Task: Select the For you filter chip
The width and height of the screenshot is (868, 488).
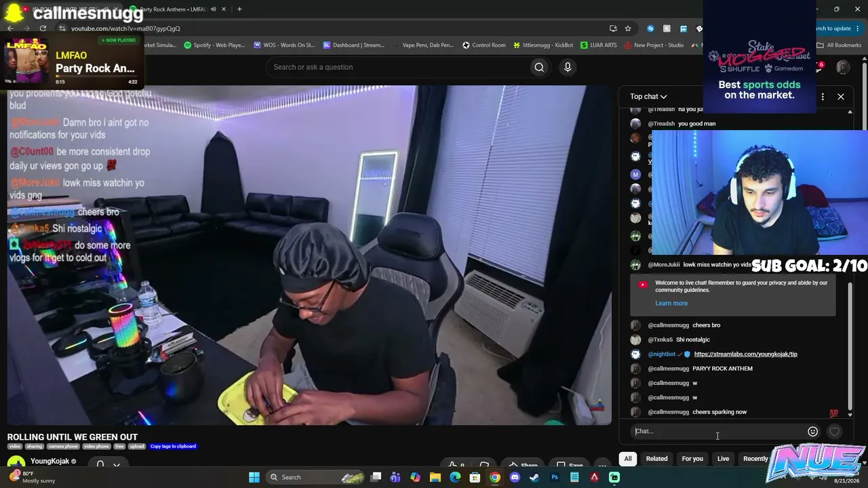Action: (x=692, y=459)
